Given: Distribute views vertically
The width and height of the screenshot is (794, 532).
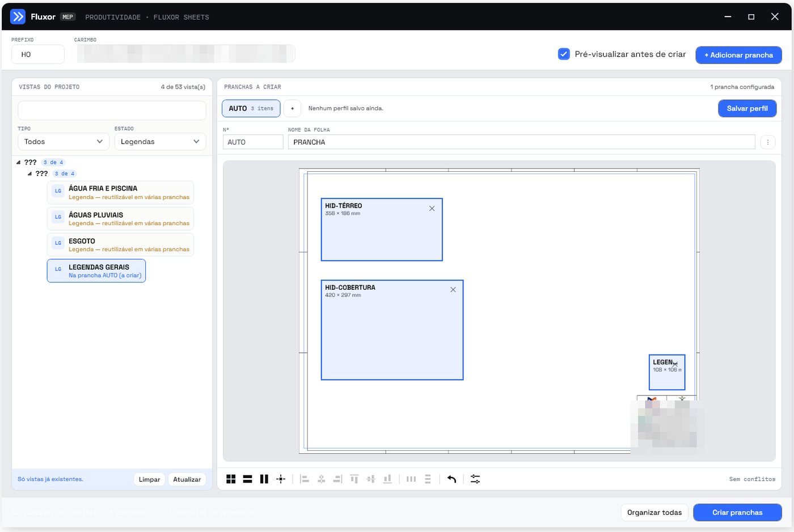Looking at the screenshot, I should (x=428, y=479).
